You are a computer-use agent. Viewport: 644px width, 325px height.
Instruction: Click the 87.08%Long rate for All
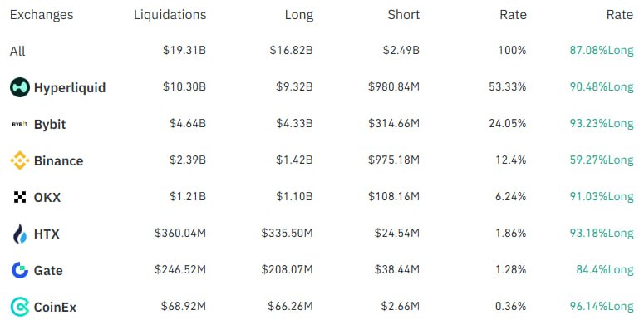pos(602,50)
